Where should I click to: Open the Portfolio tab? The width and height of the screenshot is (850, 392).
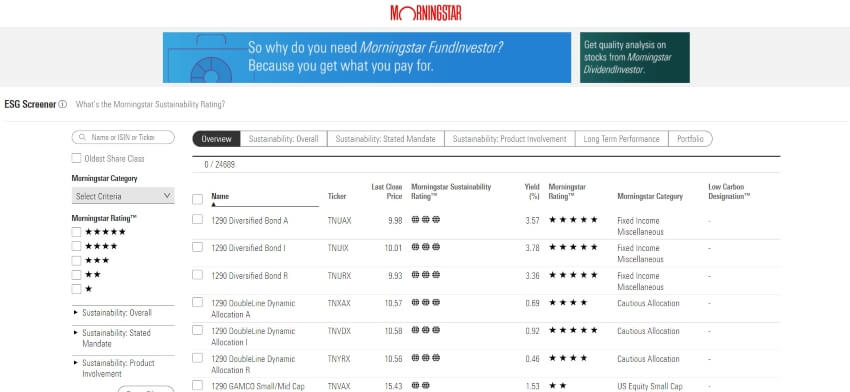click(x=690, y=139)
